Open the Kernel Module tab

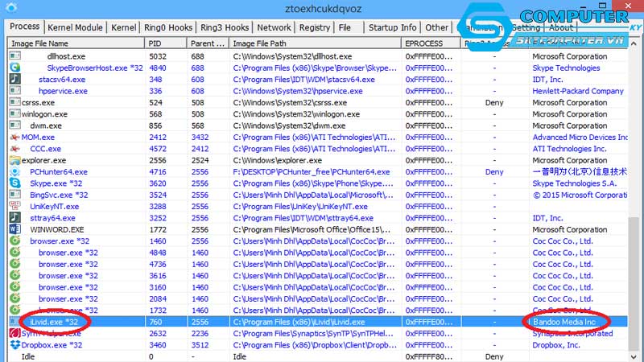(75, 27)
